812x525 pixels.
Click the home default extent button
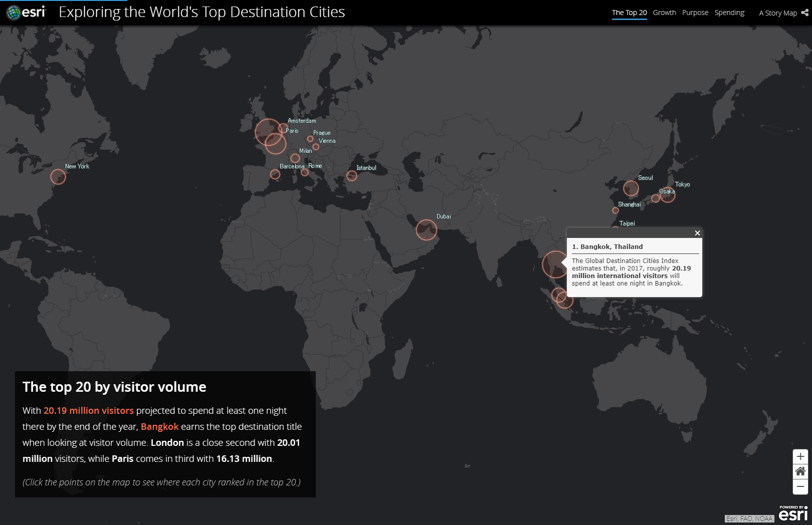click(800, 471)
